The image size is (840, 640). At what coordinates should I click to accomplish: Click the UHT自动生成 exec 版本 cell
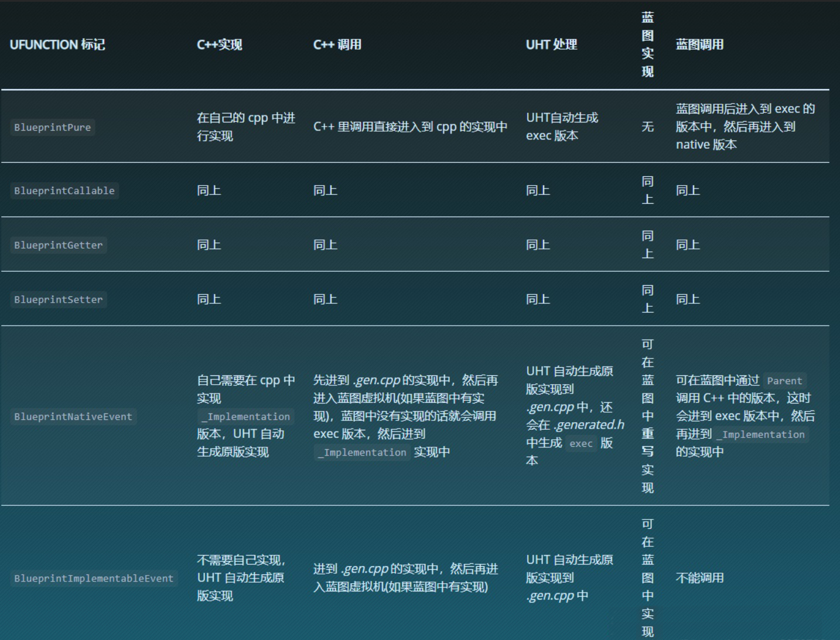[562, 126]
